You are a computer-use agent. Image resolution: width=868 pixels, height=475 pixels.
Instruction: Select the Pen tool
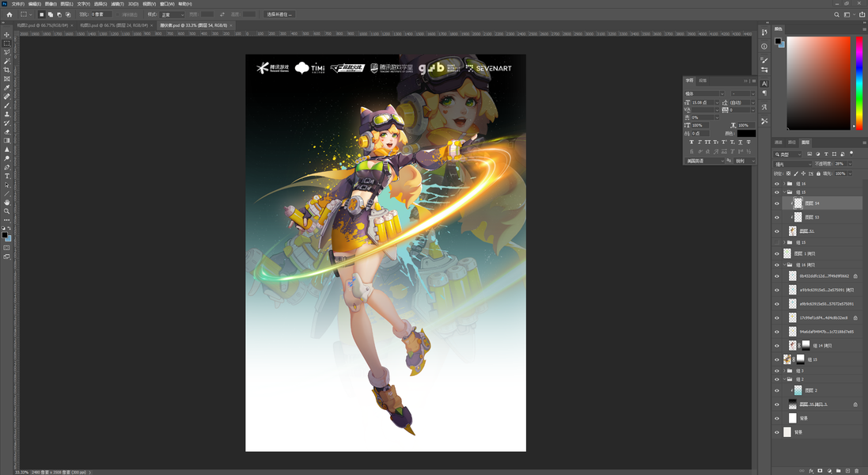[x=6, y=167]
